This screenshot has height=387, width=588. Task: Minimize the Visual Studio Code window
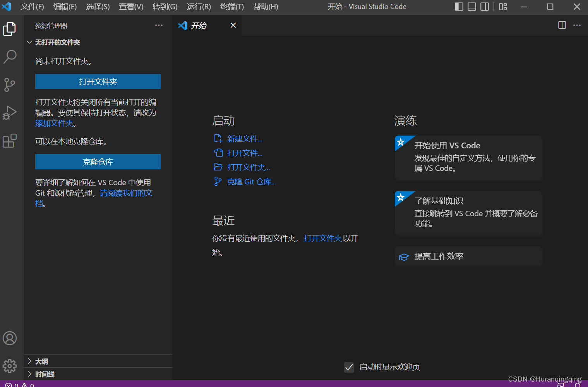pyautogui.click(x=524, y=7)
